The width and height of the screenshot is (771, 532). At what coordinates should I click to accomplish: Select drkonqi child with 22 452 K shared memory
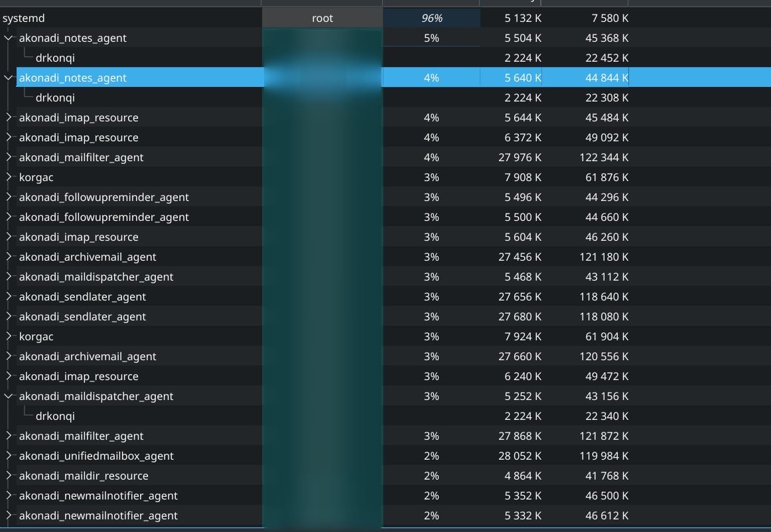tap(55, 58)
